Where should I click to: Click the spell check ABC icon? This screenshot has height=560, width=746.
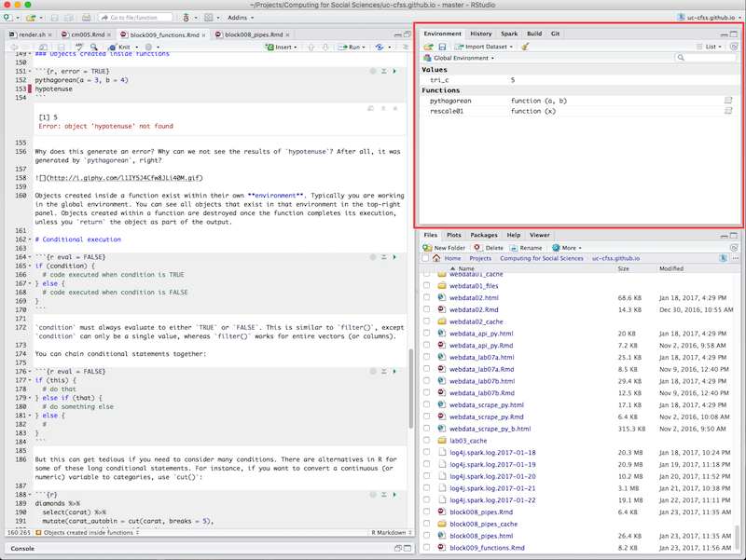pos(79,47)
